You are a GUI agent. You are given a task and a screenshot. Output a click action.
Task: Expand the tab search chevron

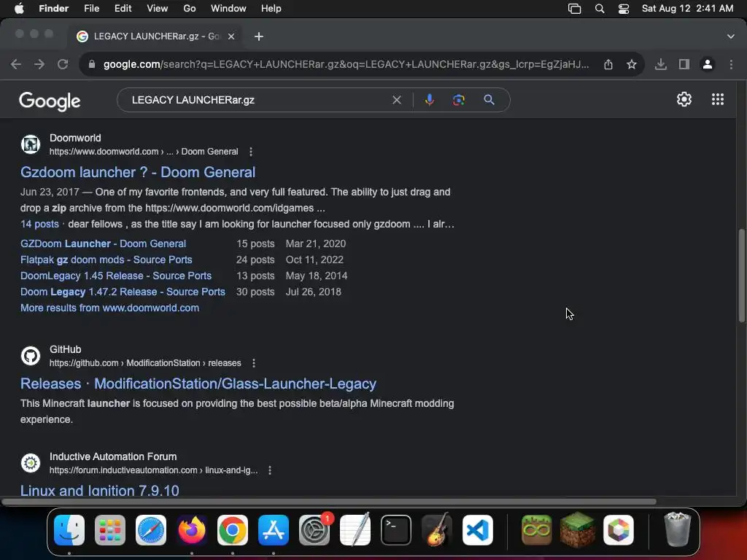(x=731, y=36)
